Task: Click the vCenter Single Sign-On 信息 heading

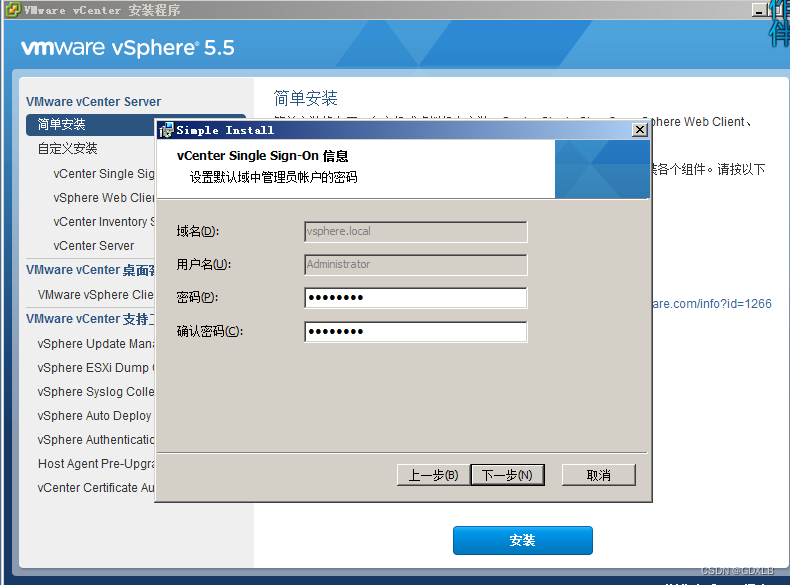Action: pos(262,156)
